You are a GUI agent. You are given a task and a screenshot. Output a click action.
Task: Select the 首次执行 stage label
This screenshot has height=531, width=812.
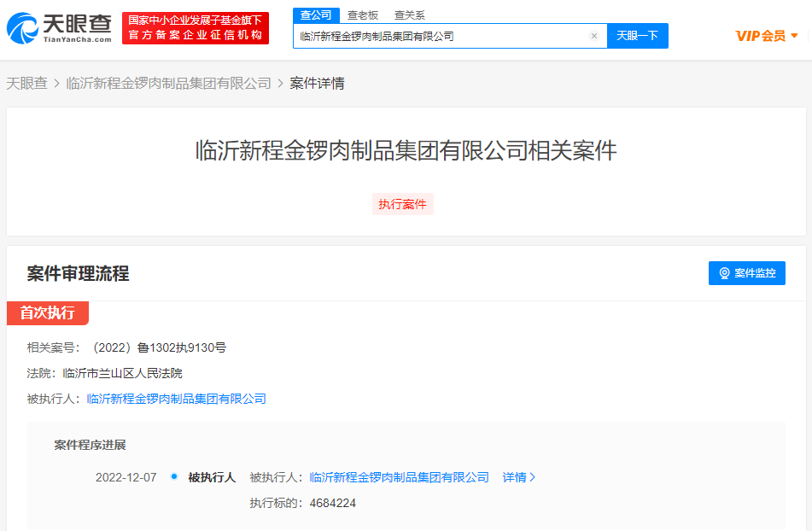click(x=48, y=312)
